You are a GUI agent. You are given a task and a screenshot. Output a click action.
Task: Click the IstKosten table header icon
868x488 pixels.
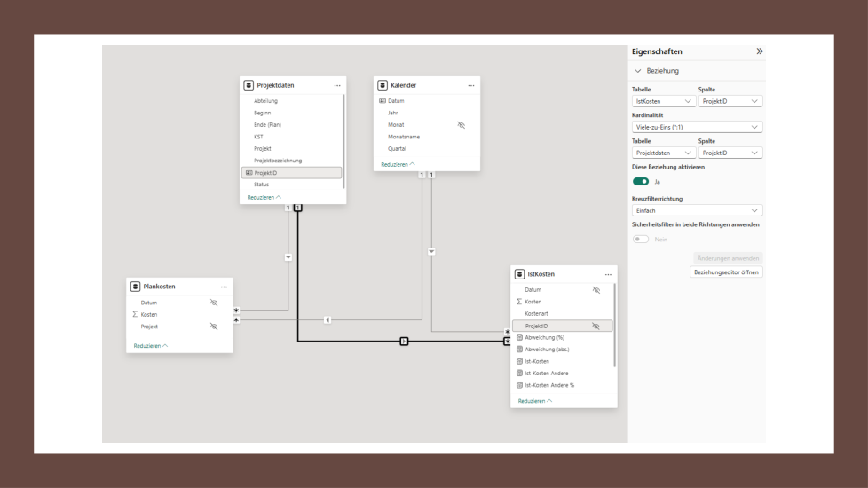520,274
